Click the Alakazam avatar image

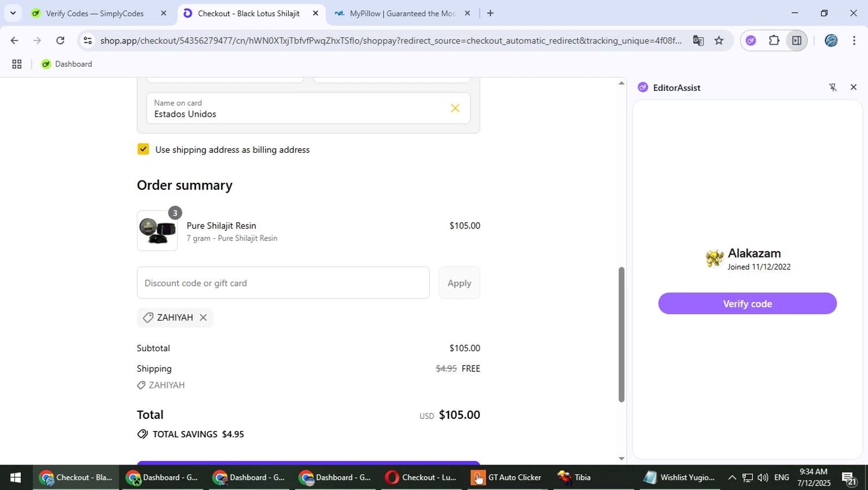[x=715, y=258]
